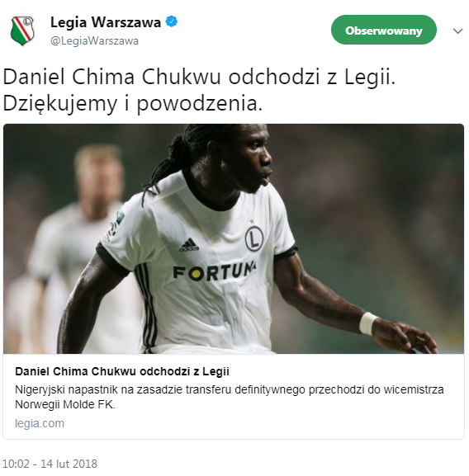Screen dimensions: 469x476
Task: Open the Legia Warszawa crest avatar
Action: point(21,31)
